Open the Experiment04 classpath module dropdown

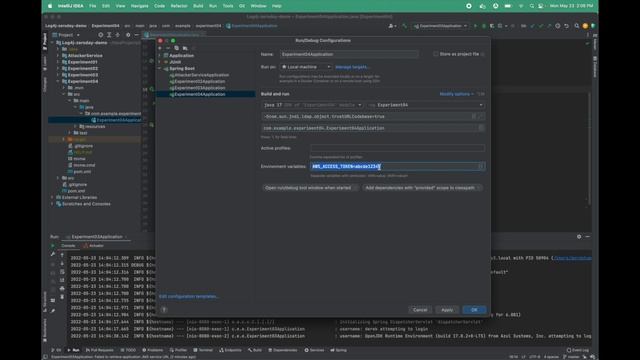pyautogui.click(x=426, y=105)
